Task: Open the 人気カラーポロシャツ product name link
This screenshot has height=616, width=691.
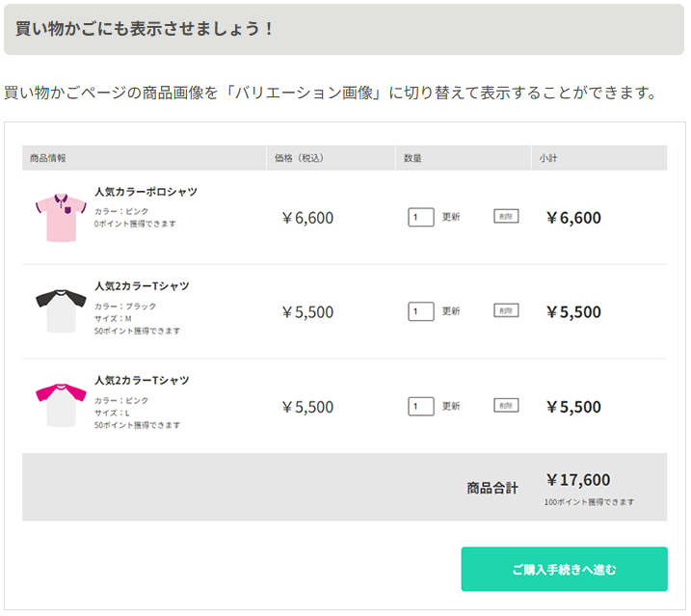Action: click(x=146, y=192)
